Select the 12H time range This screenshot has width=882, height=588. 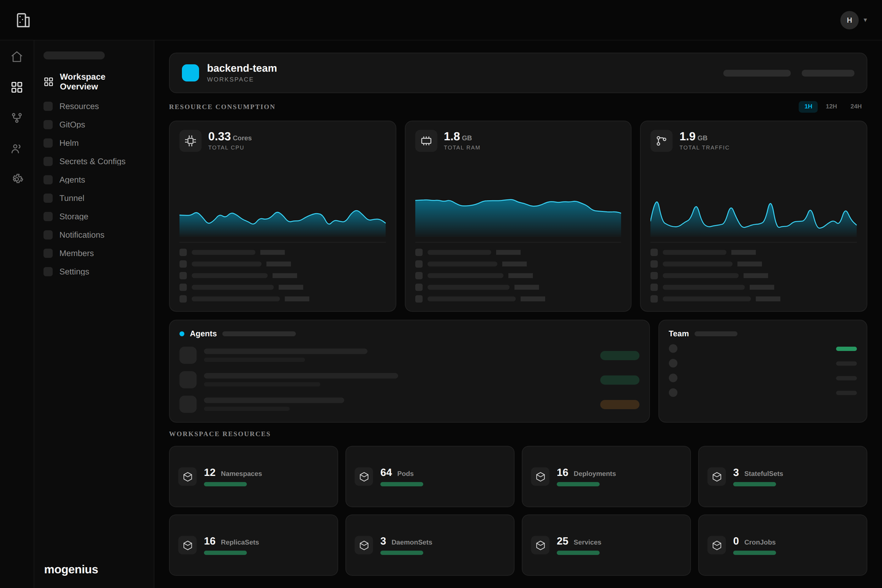(831, 107)
